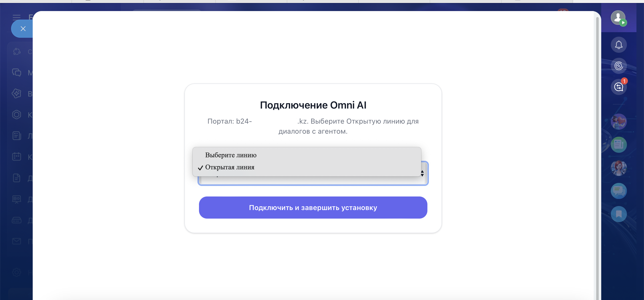Open the blue speech-bubbles chat in right panel

(x=619, y=191)
